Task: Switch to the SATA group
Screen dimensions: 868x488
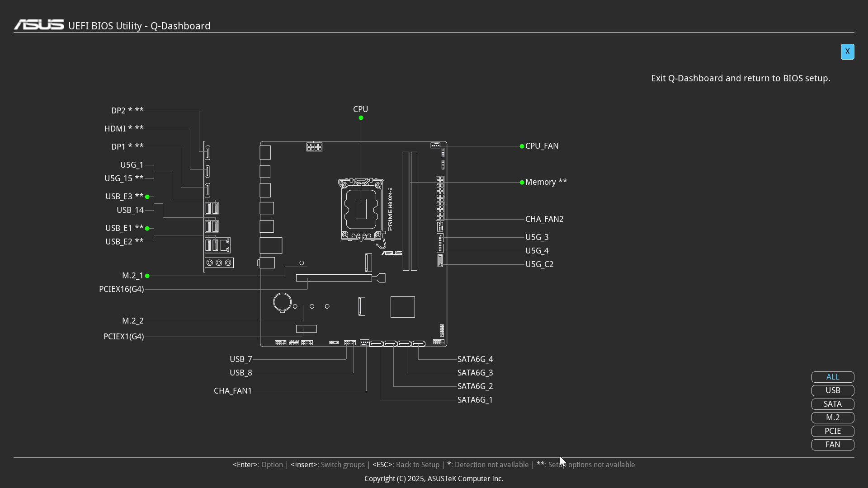Action: [833, 404]
